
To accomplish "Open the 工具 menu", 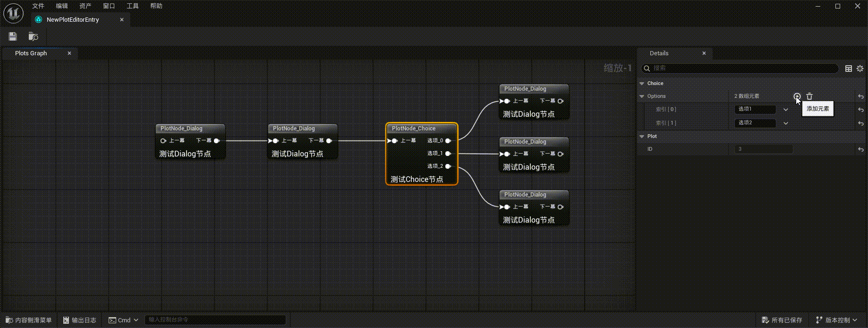I will (x=133, y=6).
